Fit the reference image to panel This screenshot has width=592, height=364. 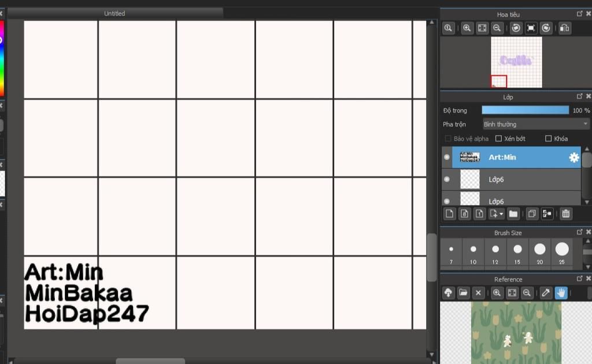pyautogui.click(x=512, y=293)
